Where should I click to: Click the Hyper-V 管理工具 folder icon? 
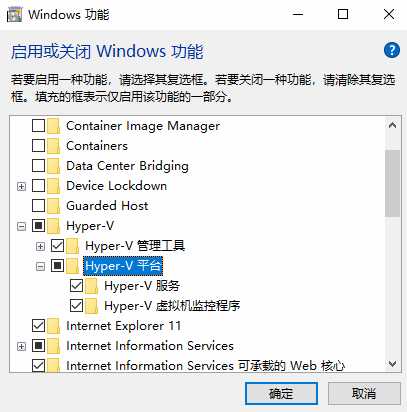pos(72,246)
